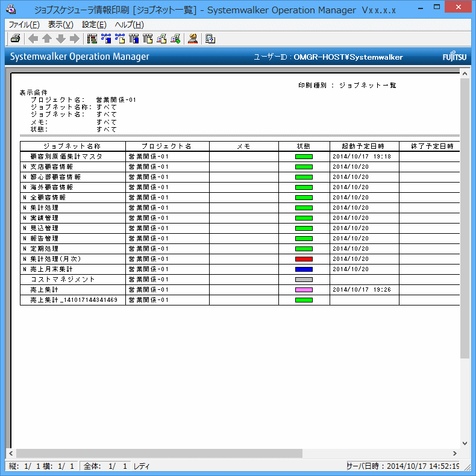Image resolution: width=476 pixels, height=476 pixels.
Task: Click the down arrow page navigation icon
Action: click(x=61, y=39)
